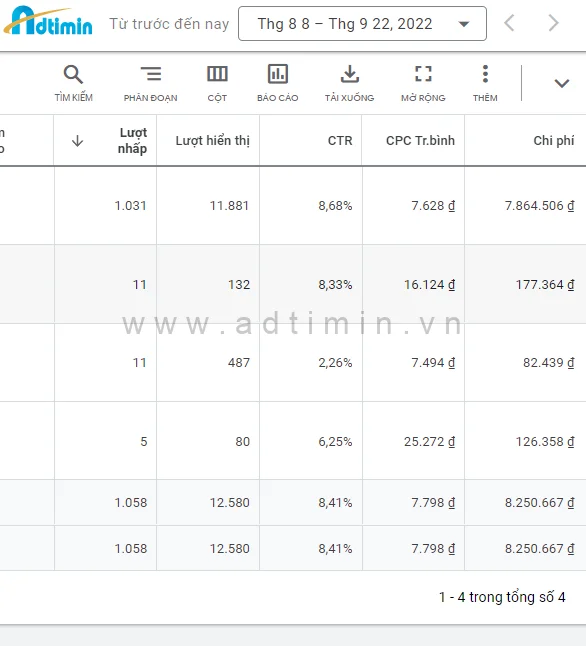Open the search tool (Tìm kiếm)

click(x=73, y=83)
